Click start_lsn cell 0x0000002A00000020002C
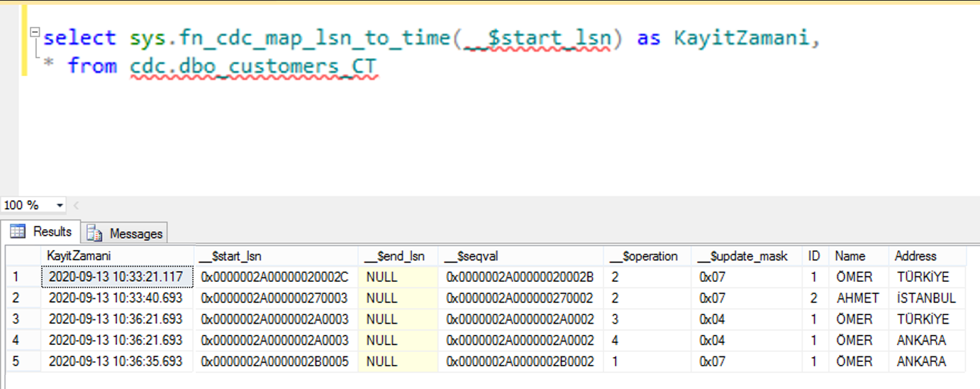Viewport: 980px width, 389px height. coord(276,277)
